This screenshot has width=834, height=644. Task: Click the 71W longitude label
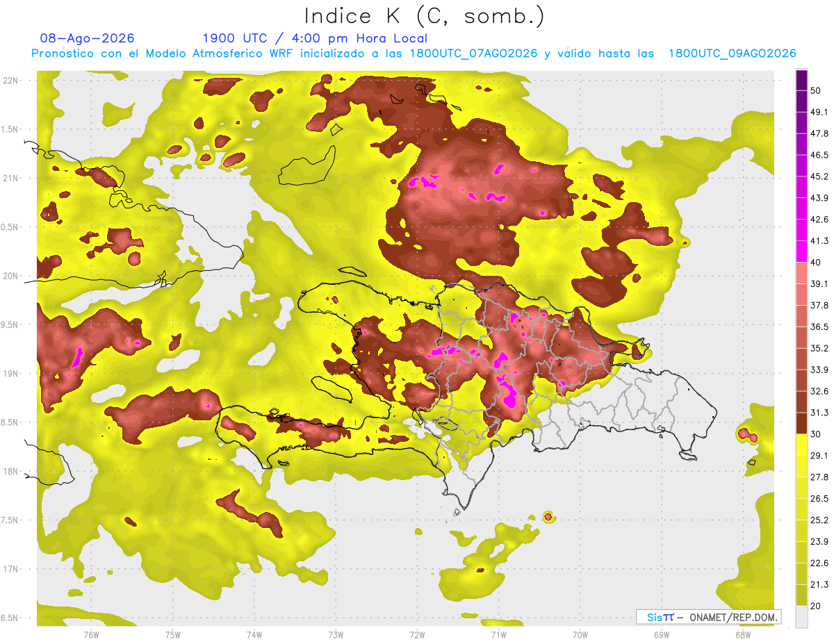[x=498, y=635]
